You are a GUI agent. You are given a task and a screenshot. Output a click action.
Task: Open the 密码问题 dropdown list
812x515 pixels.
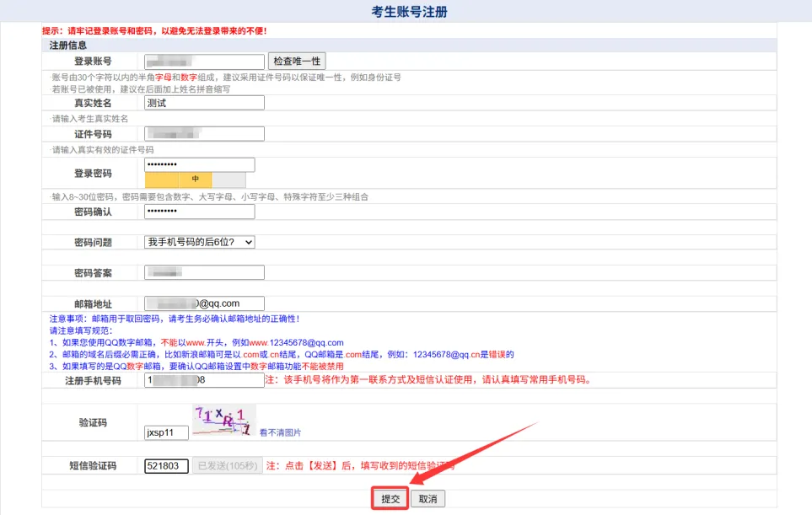(199, 242)
